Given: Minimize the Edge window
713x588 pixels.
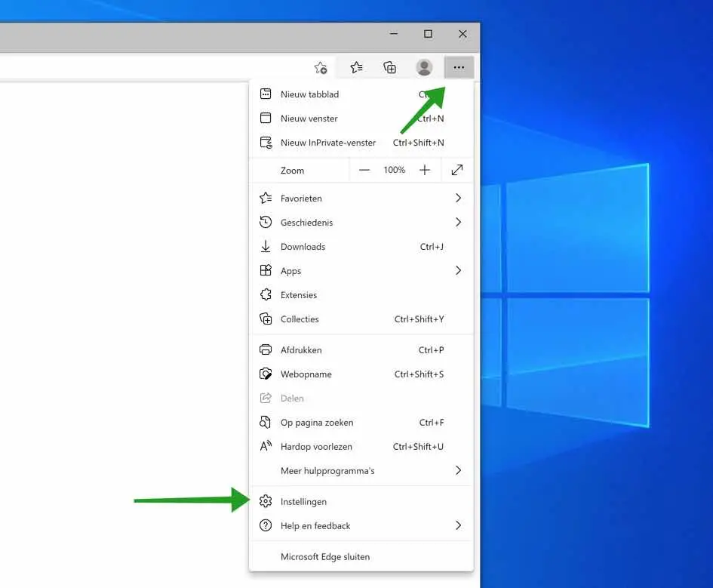Looking at the screenshot, I should coord(394,34).
